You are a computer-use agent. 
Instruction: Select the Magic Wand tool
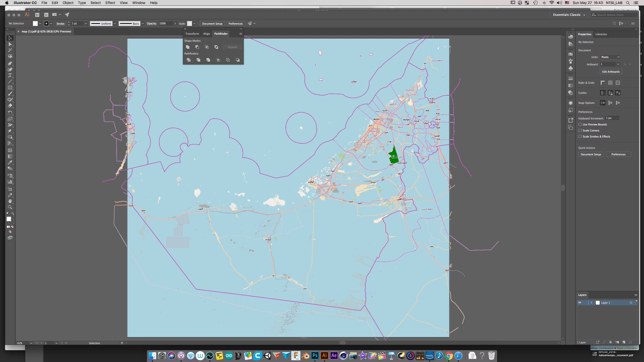tap(10, 50)
